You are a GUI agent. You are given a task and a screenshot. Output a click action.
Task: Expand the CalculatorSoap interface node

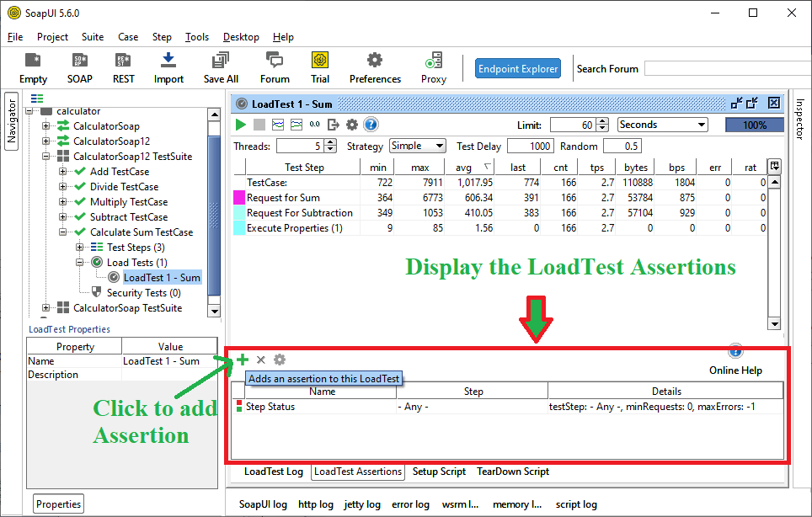(46, 125)
